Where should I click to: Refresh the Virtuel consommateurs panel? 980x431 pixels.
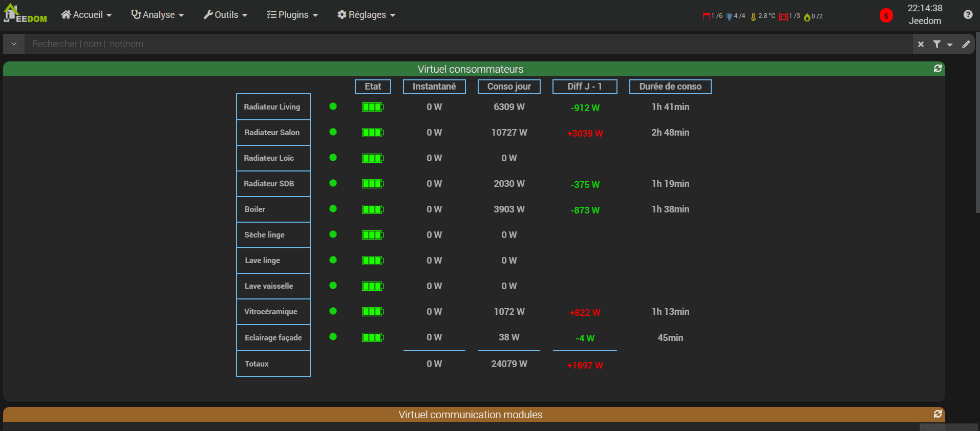click(x=938, y=69)
